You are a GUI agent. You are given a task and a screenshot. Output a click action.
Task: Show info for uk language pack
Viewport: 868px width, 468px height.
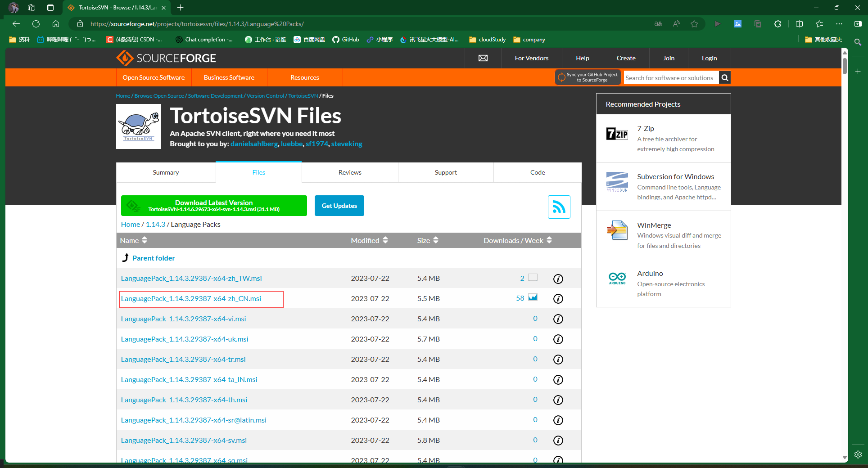tap(558, 339)
